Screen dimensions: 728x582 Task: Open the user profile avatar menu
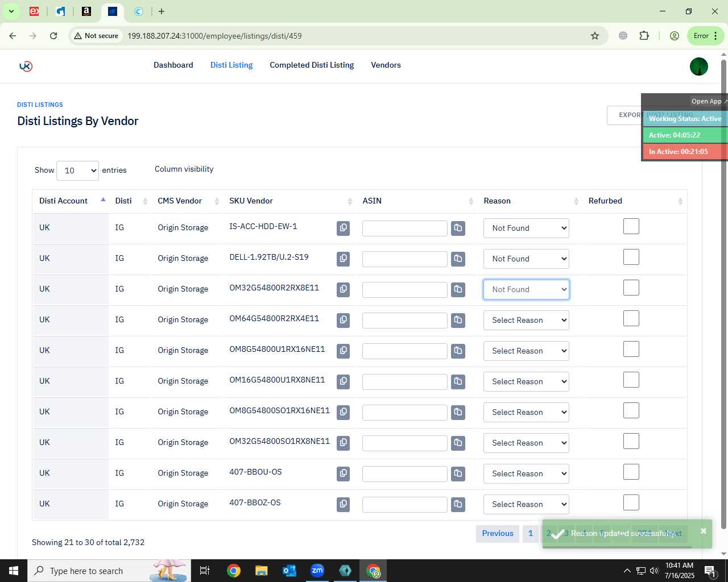(698, 66)
